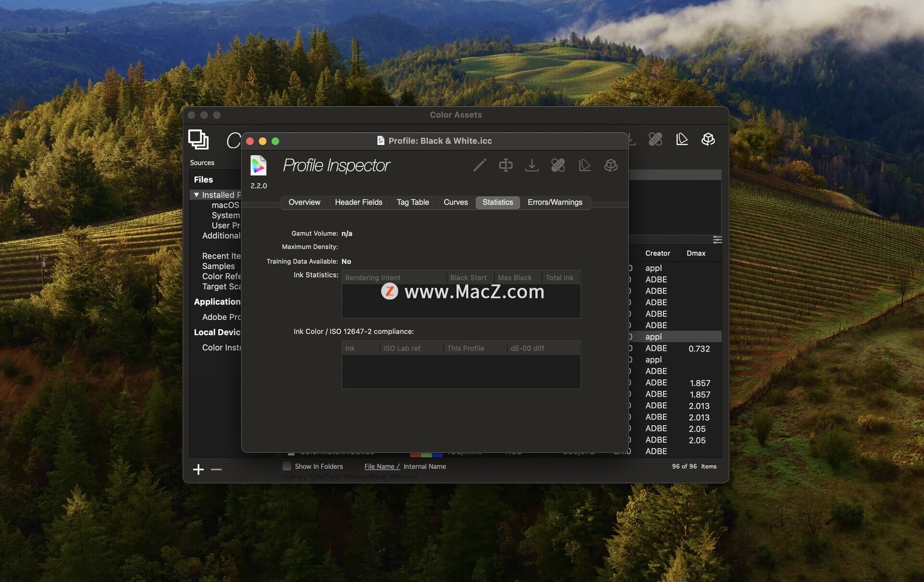The height and width of the screenshot is (582, 924).
Task: Click the Total Ink column header
Action: [561, 277]
